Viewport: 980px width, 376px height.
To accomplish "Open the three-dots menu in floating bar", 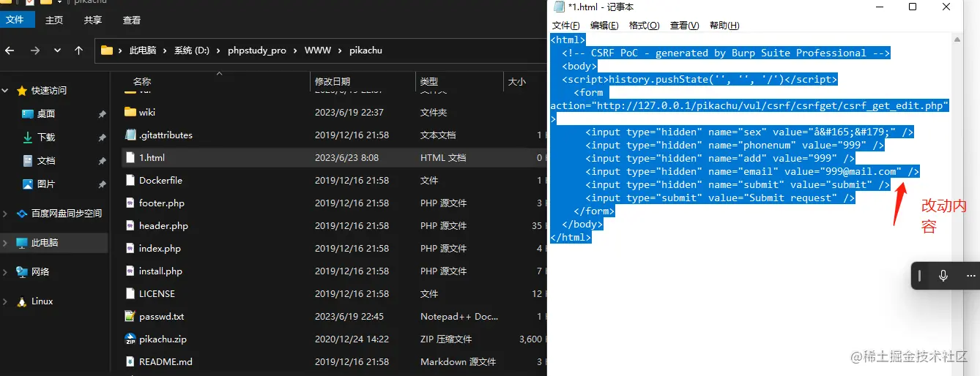I will (x=970, y=276).
